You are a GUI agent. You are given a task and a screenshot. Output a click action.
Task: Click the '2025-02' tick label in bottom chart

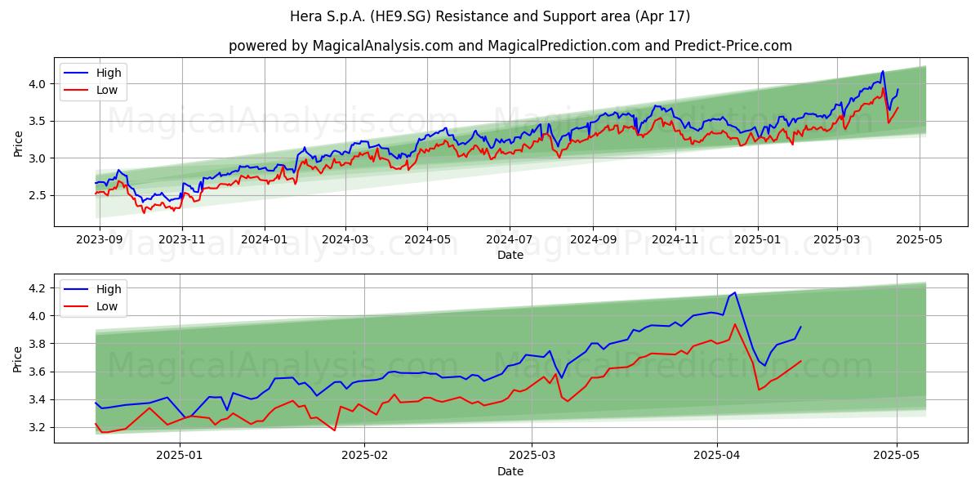pos(364,457)
